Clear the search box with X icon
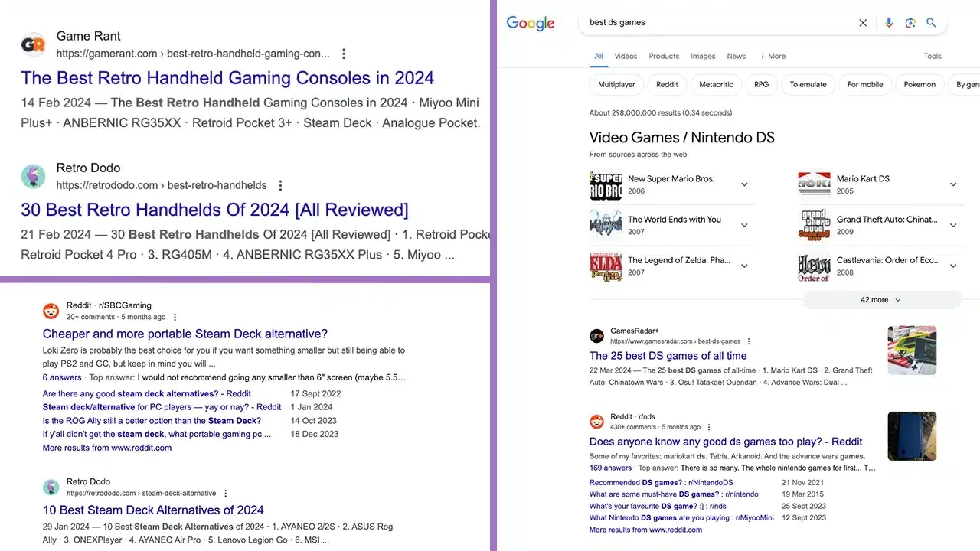Screen dimensions: 980x551 (863, 23)
